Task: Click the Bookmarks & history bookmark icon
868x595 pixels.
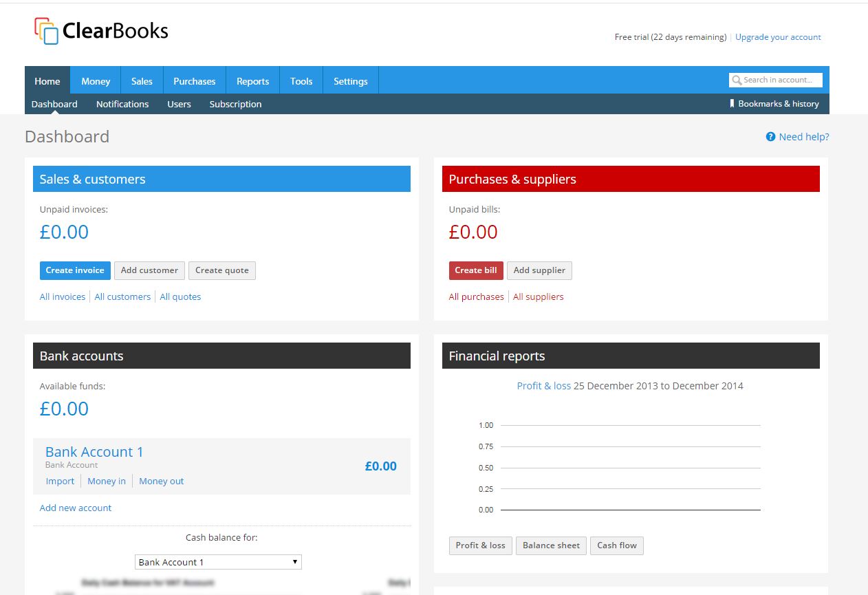Action: pyautogui.click(x=732, y=104)
